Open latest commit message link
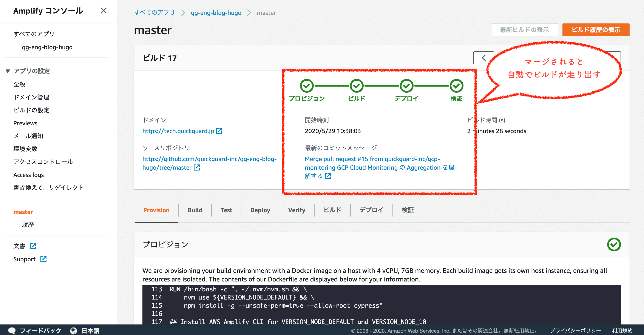 tap(379, 167)
